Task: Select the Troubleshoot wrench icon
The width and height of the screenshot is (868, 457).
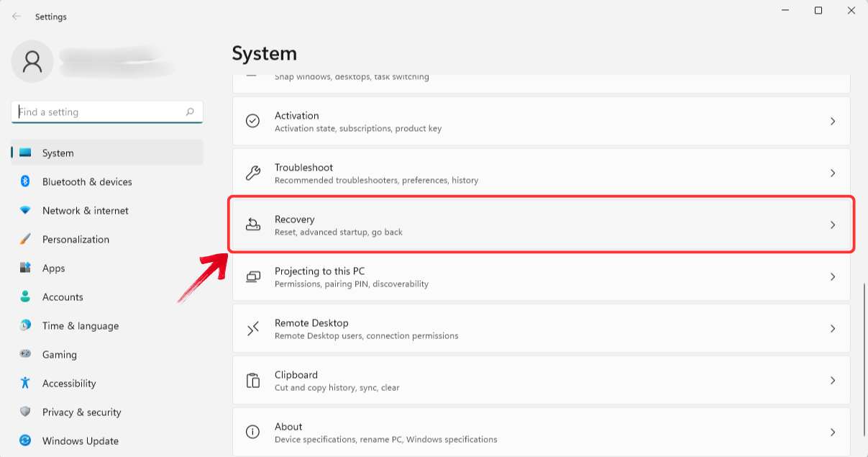Action: pyautogui.click(x=252, y=172)
